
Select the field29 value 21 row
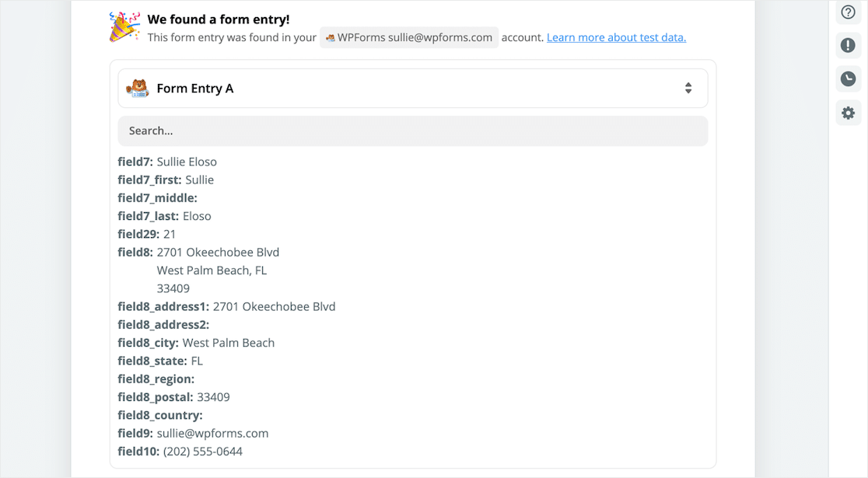[x=147, y=234]
